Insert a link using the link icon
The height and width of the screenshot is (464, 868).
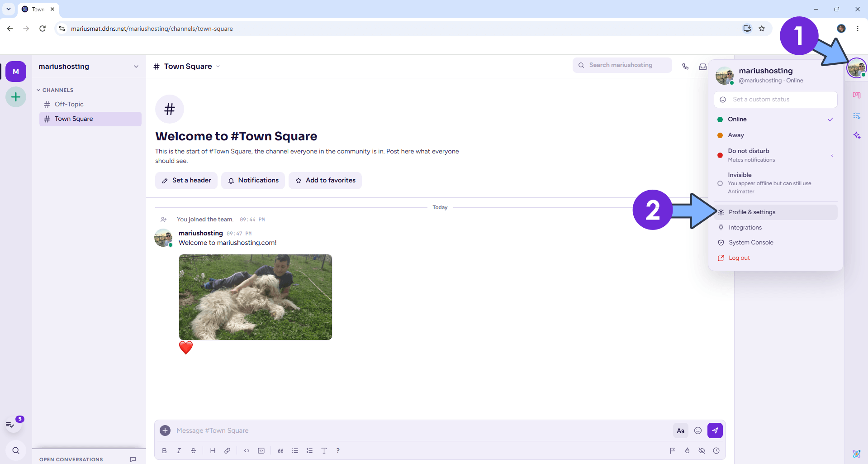pyautogui.click(x=227, y=450)
